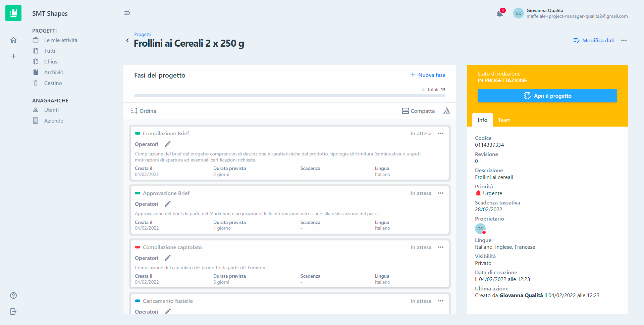Open the home page icon in left rail

(x=13, y=40)
